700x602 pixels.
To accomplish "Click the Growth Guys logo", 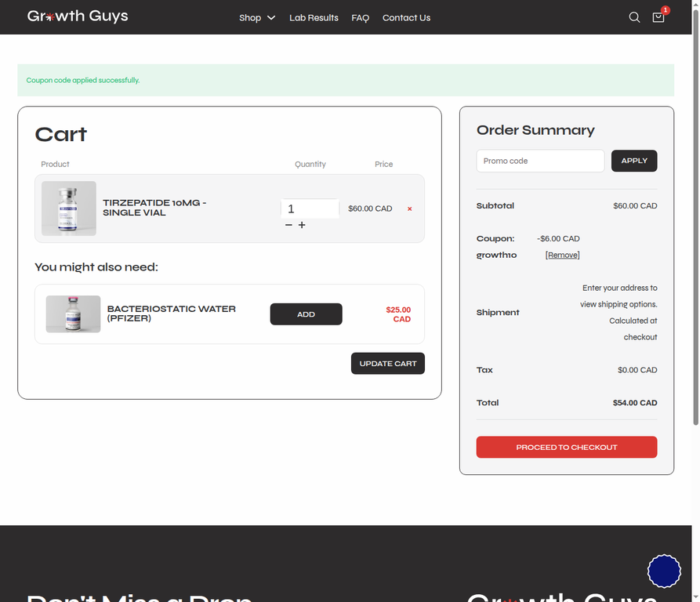I will pyautogui.click(x=78, y=16).
